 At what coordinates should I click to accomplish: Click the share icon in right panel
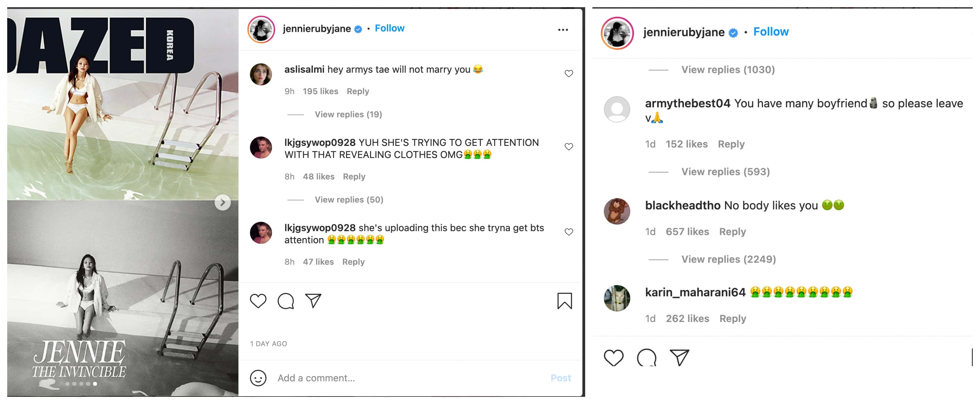pyautogui.click(x=679, y=357)
